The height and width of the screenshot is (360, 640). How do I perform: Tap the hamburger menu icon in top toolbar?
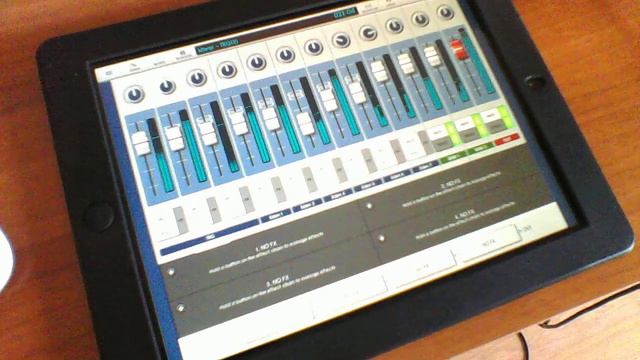pos(109,74)
